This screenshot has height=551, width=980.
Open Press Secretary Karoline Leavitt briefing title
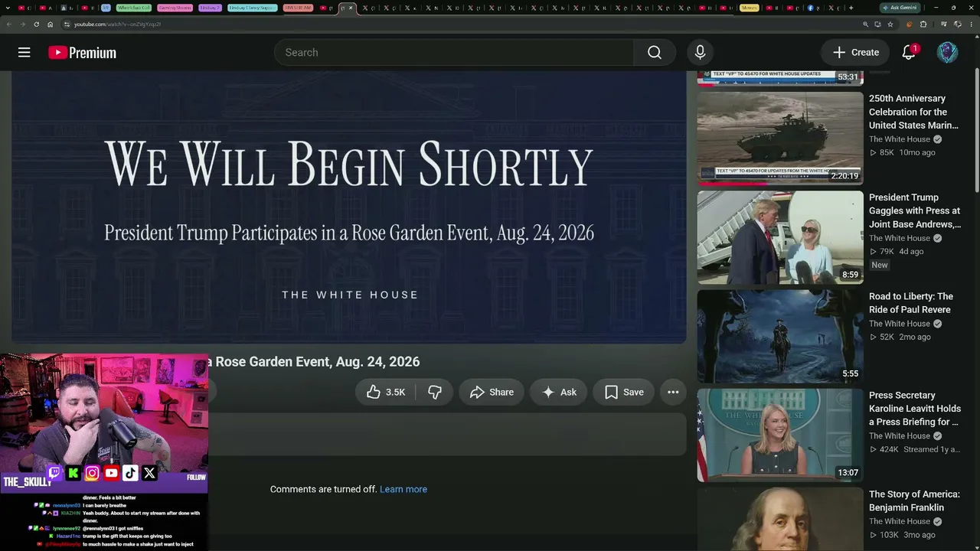915,409
